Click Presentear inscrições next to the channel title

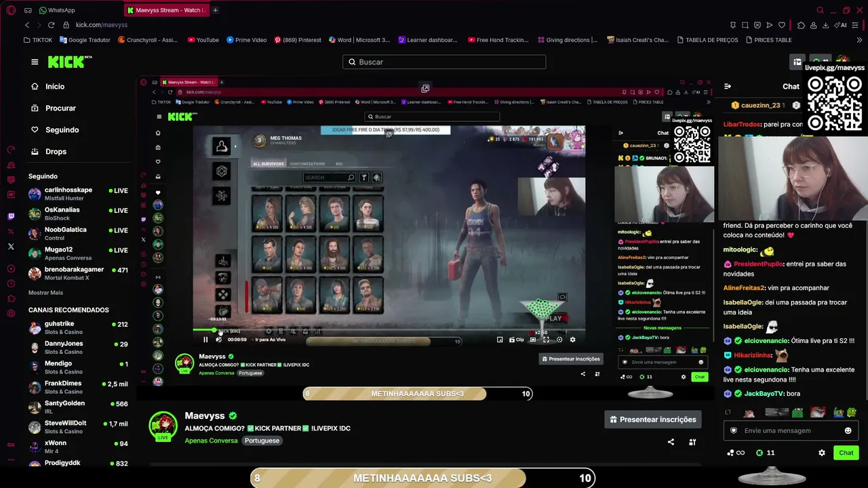coord(654,420)
